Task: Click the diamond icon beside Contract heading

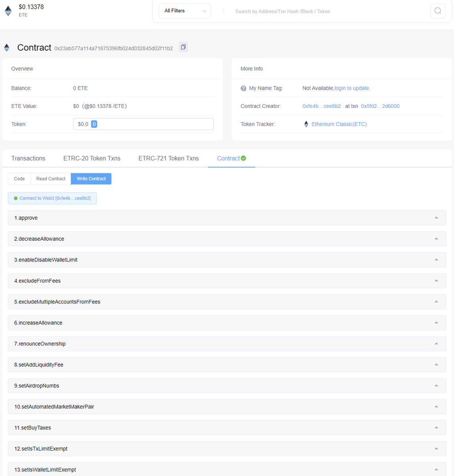Action: [7, 48]
